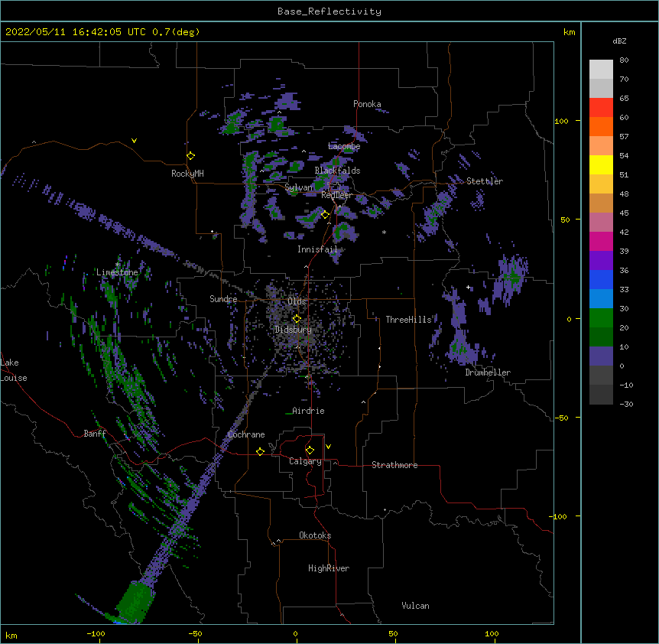Pick the red 65–60 dBZ legend swatch

[601, 107]
